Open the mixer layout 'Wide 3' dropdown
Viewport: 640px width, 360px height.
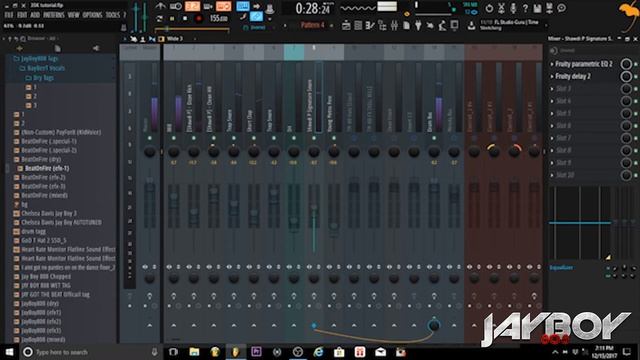tap(175, 39)
